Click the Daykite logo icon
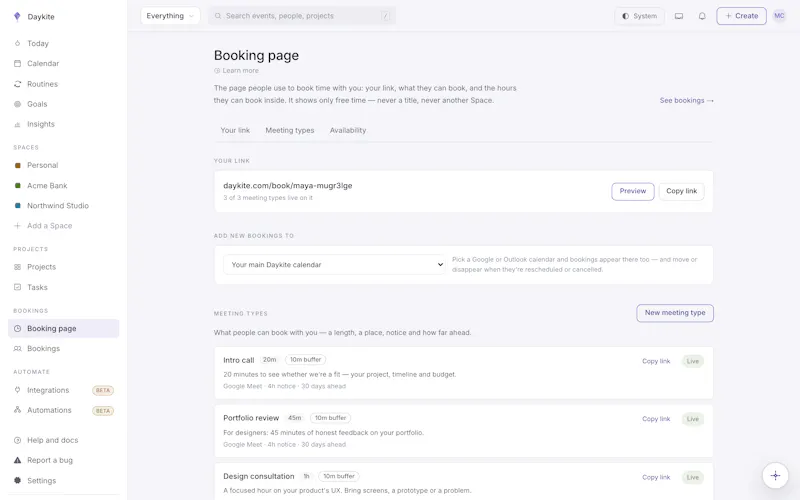Viewport: 800px width, 500px height. click(x=17, y=16)
